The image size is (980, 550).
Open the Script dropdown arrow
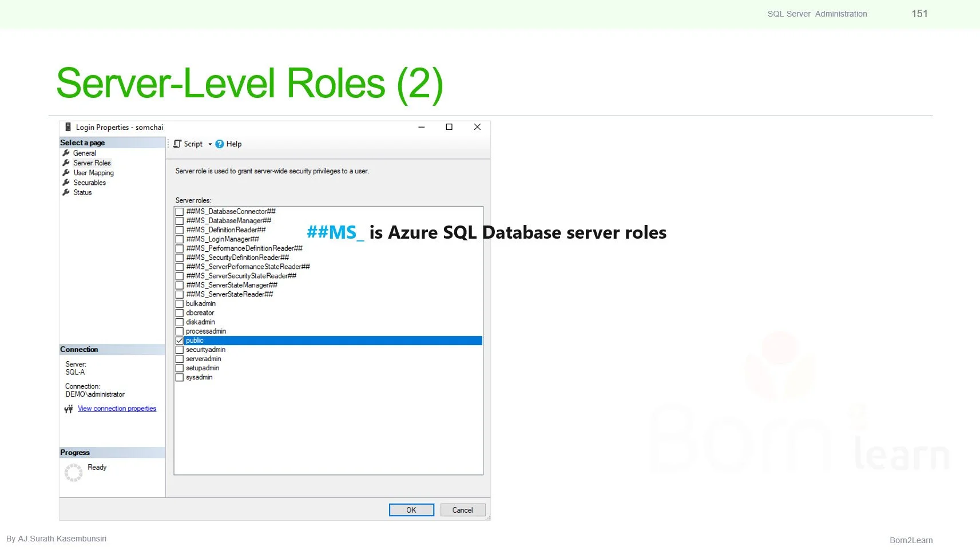tap(210, 144)
